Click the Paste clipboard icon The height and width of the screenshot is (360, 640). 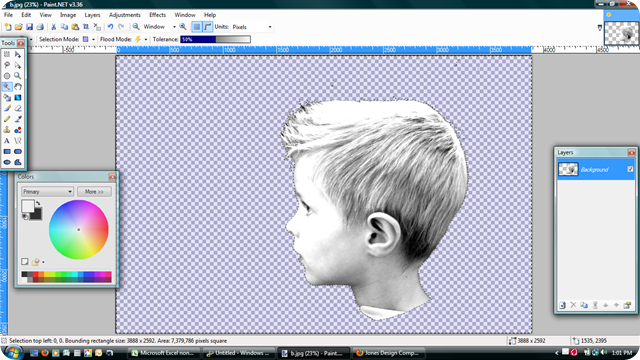pos(75,27)
